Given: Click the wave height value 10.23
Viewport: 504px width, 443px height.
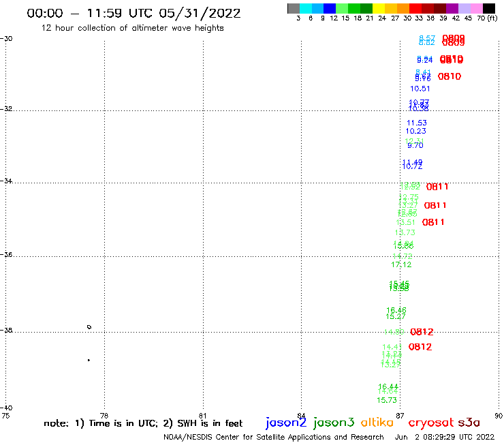Looking at the screenshot, I should (415, 131).
